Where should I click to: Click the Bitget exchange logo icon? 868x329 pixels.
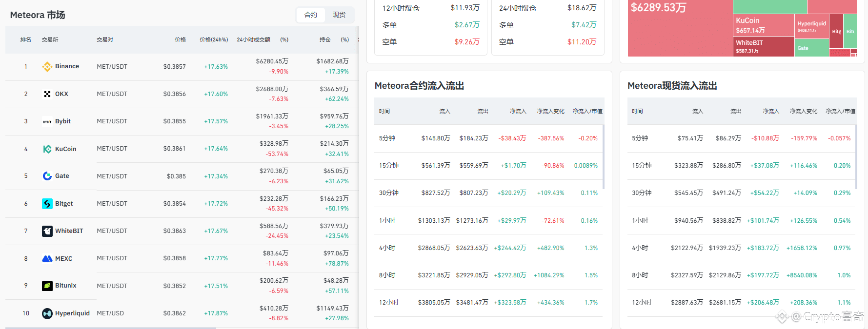47,204
